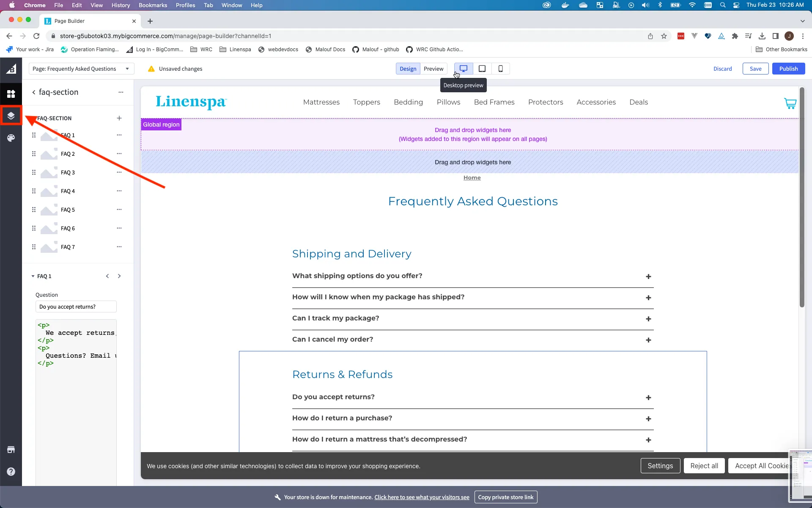Image resolution: width=812 pixels, height=508 pixels.
Task: Switch to mobile phone preview mode
Action: tap(501, 68)
